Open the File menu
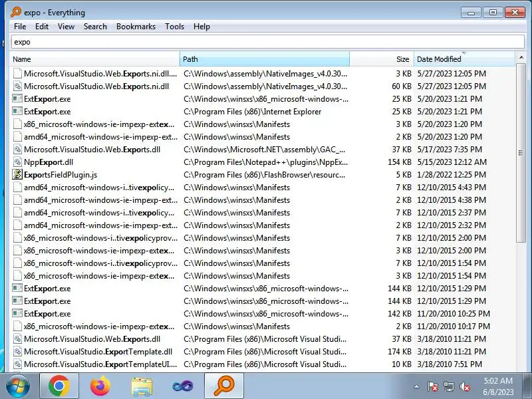This screenshot has height=399, width=532. pyautogui.click(x=20, y=27)
